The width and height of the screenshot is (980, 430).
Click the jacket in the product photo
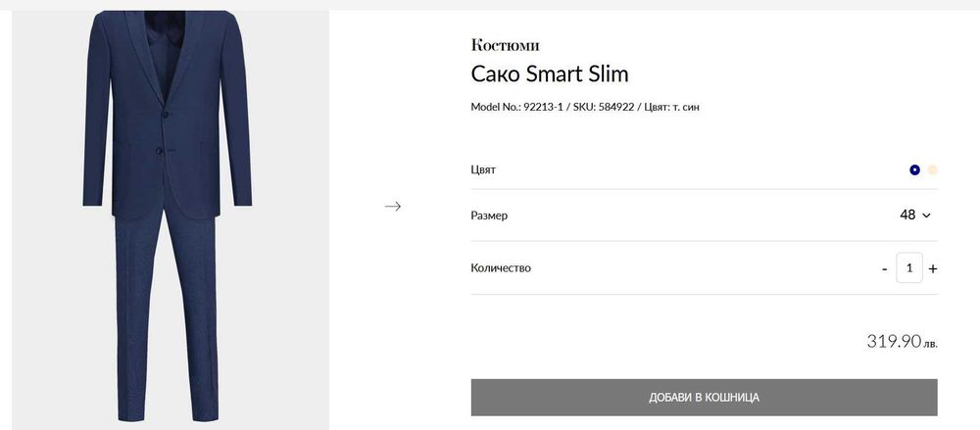click(x=157, y=118)
